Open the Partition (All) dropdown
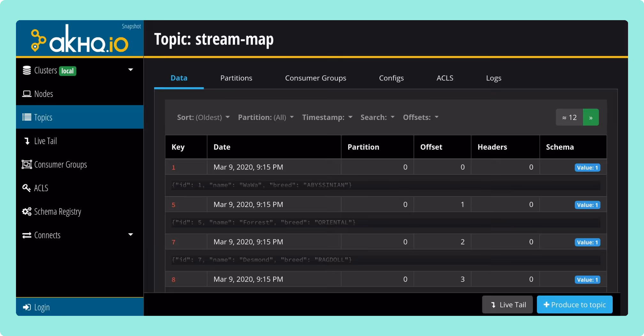The height and width of the screenshot is (336, 644). click(x=266, y=117)
